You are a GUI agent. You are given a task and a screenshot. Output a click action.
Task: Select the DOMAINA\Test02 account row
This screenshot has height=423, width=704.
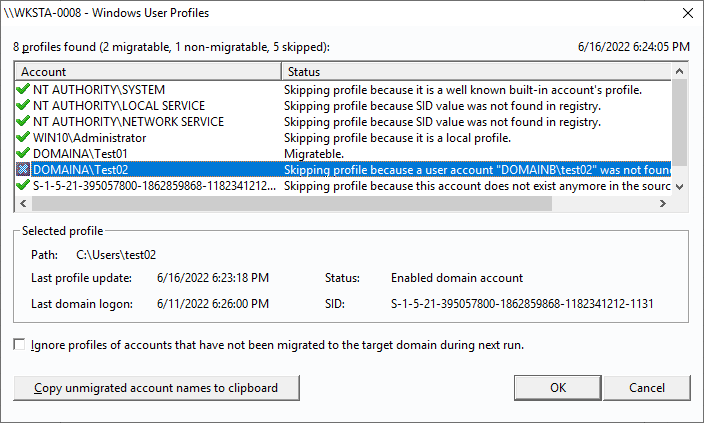[343, 170]
